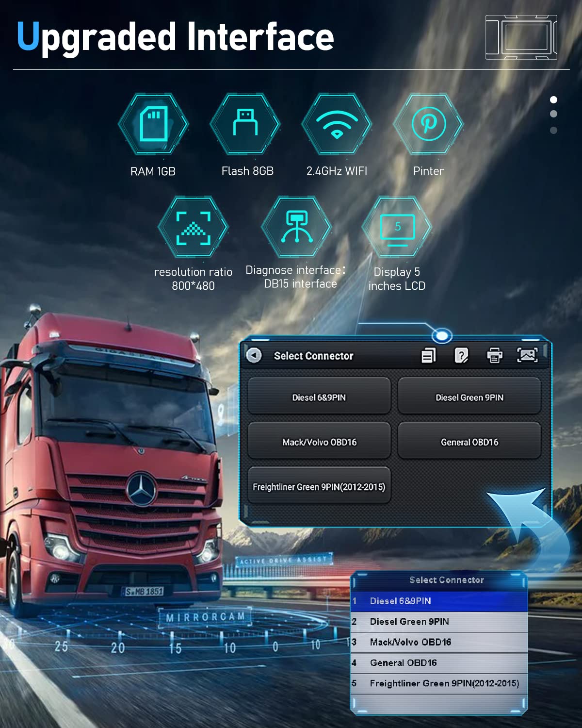Click the Display 5 inches LCD icon

click(x=398, y=228)
